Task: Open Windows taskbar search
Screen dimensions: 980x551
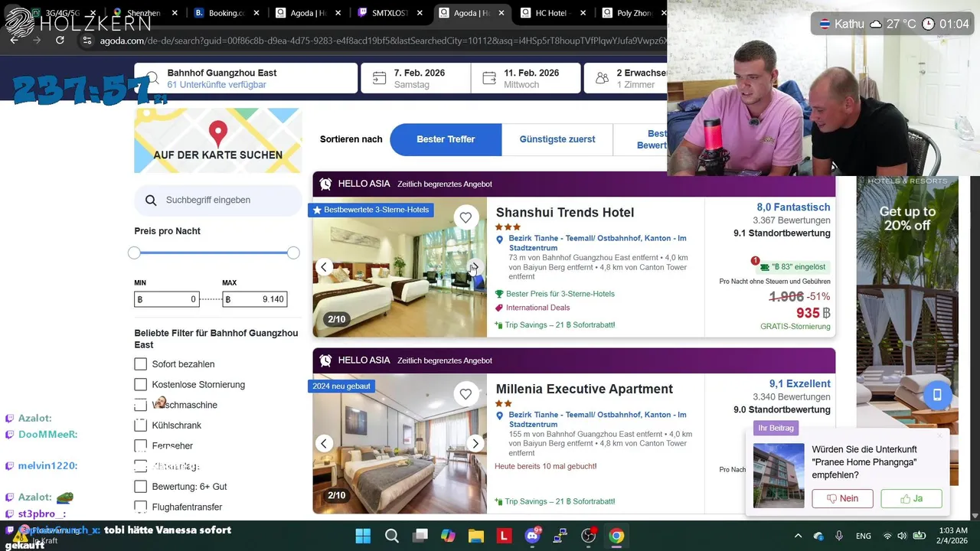Action: point(391,536)
